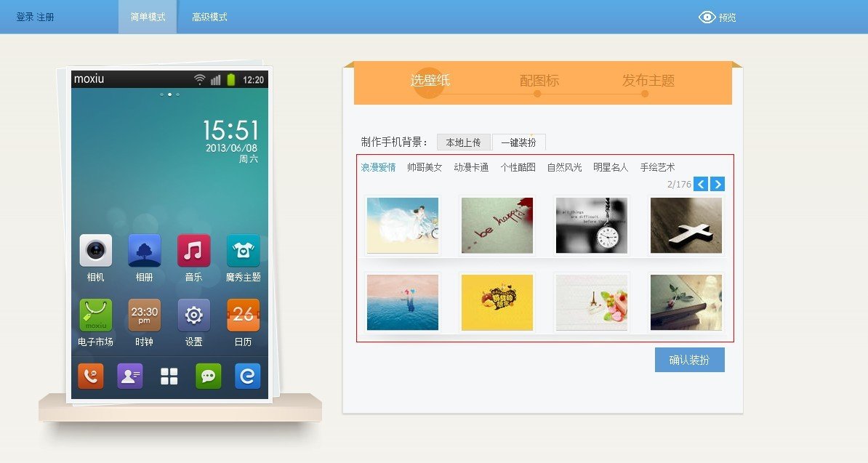Click the green messaging icon in dock
This screenshot has height=463, width=868.
208,376
